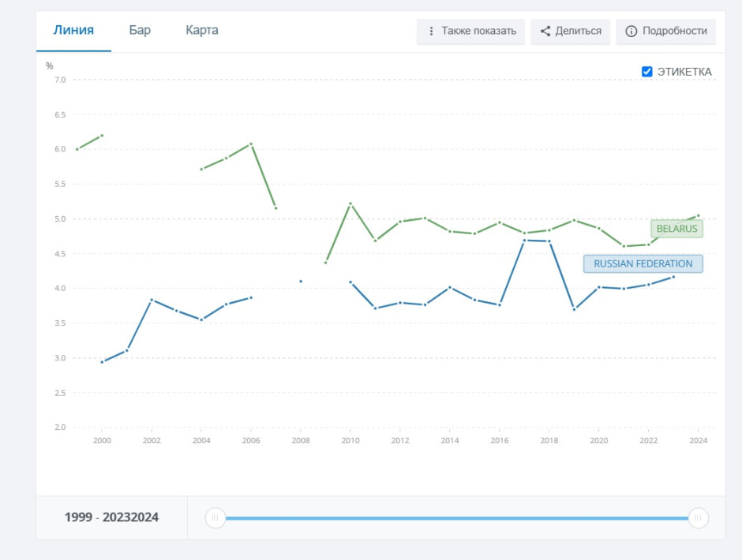Screen dimensions: 742x560
Task: Click the isolated 2008 blue data point
Action: coord(301,282)
